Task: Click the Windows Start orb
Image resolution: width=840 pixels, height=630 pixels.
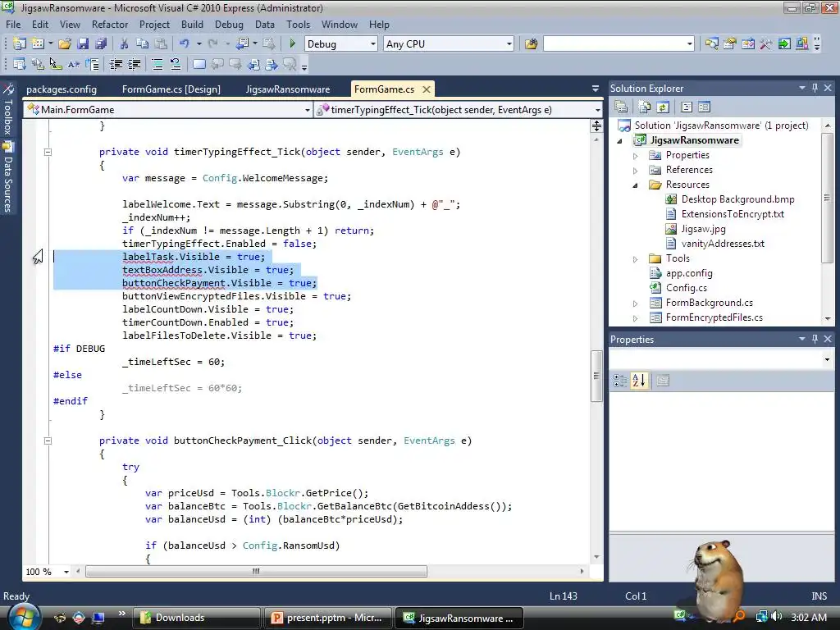Action: [24, 617]
